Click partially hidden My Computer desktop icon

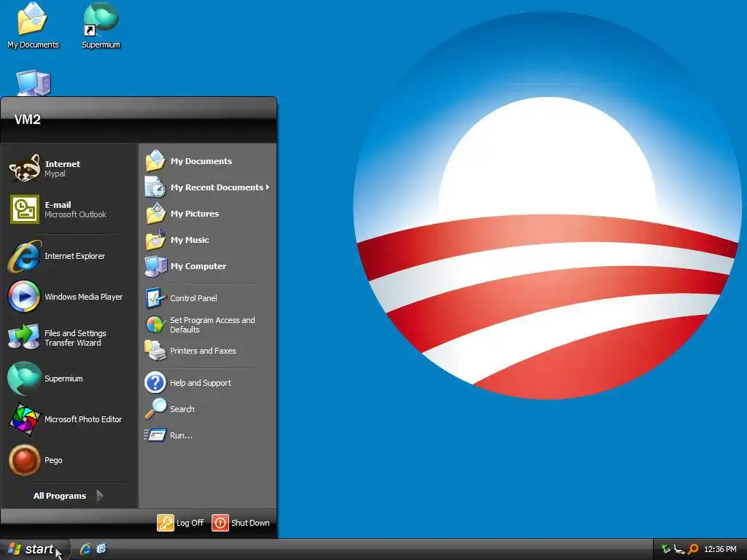(x=34, y=83)
